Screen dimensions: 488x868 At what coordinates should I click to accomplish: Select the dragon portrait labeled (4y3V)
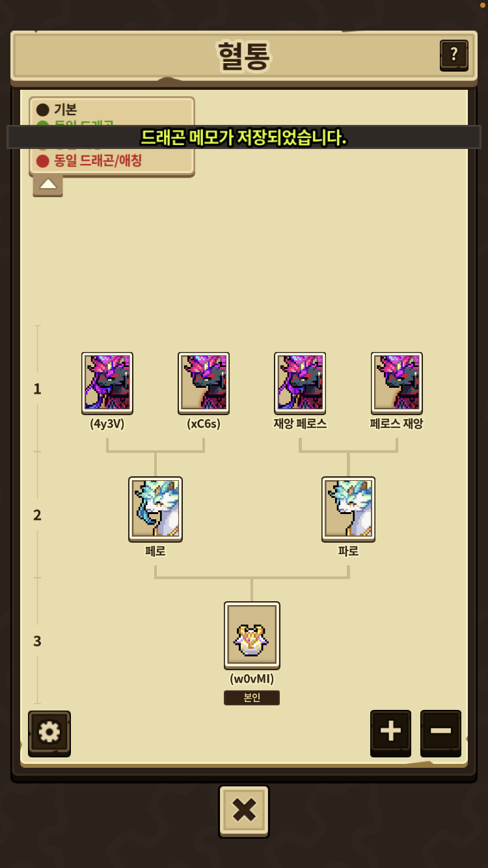click(x=107, y=383)
